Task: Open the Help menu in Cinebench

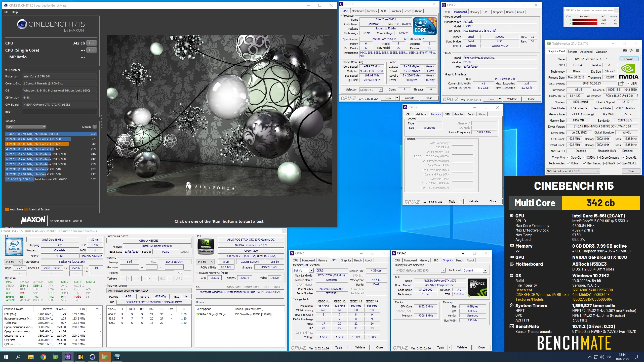Action: click(15, 12)
